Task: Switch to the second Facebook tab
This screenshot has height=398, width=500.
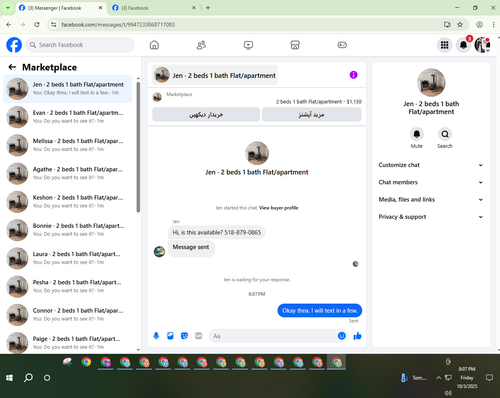Action: tap(150, 8)
